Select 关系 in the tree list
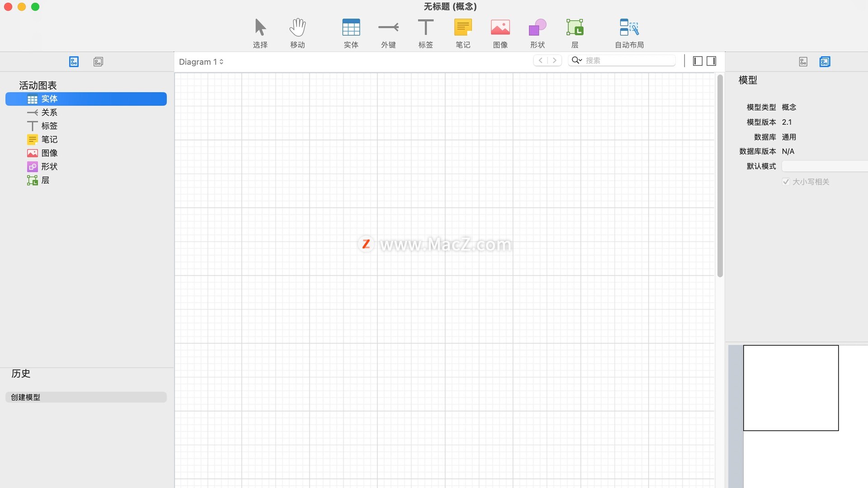Image resolution: width=868 pixels, height=488 pixels. (x=49, y=113)
